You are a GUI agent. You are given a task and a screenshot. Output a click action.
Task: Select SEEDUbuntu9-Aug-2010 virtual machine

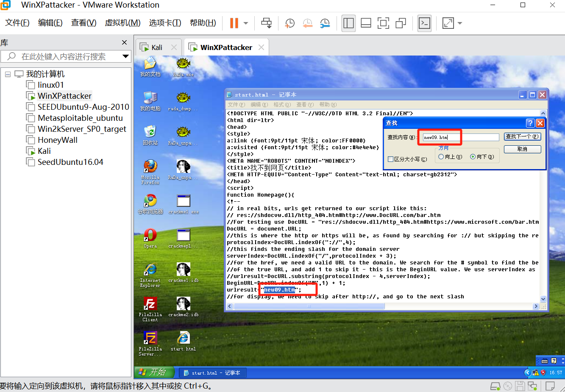[x=83, y=107]
